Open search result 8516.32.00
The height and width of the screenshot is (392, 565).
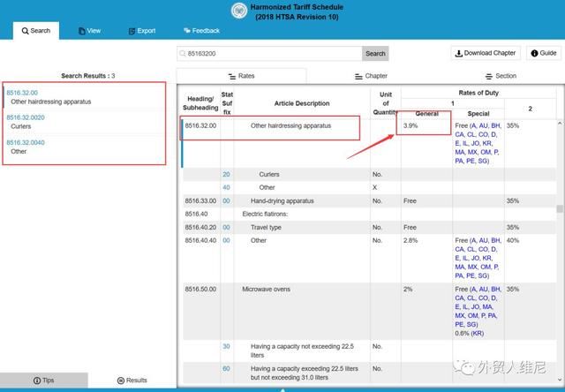click(x=22, y=93)
